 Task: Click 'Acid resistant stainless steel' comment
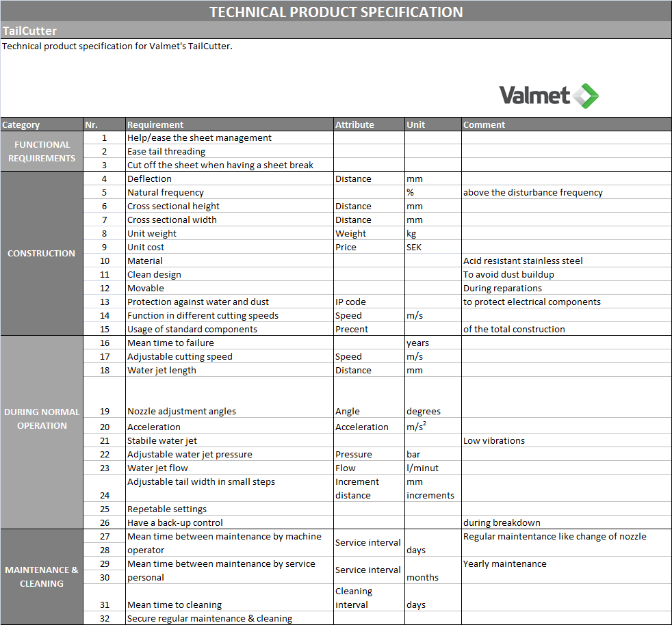pyautogui.click(x=567, y=261)
